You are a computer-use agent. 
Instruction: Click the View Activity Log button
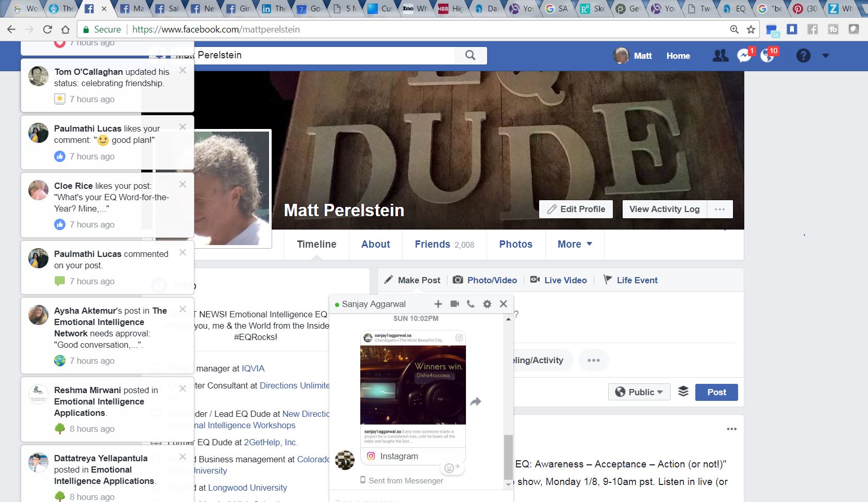point(664,209)
